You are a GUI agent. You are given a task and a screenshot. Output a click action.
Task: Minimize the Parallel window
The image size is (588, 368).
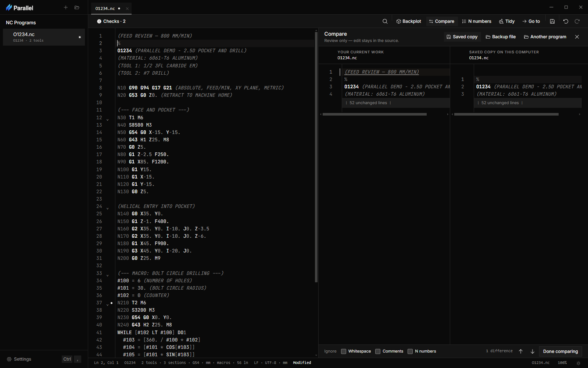551,7
